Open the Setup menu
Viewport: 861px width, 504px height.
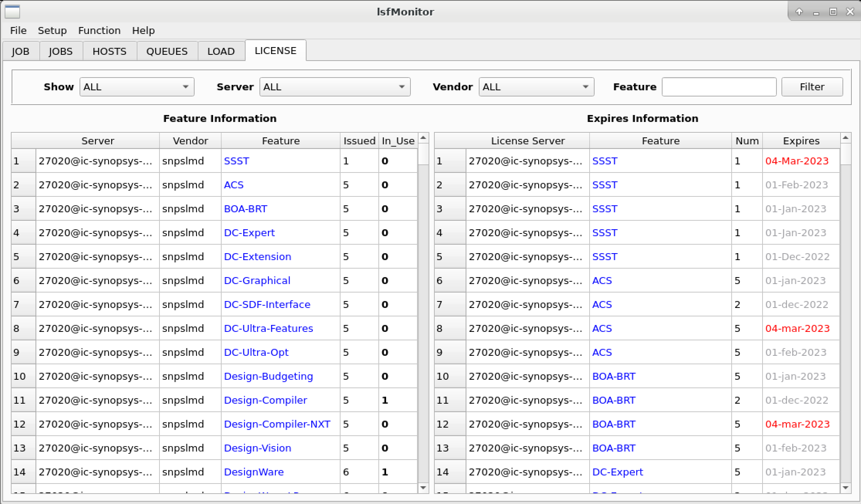[53, 30]
